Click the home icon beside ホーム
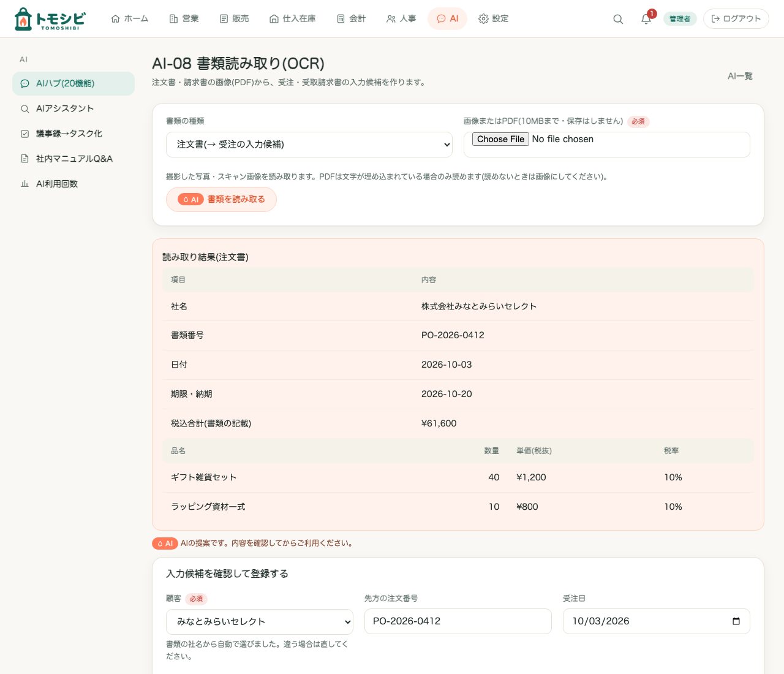Screen dimensions: 784x674 [115, 19]
